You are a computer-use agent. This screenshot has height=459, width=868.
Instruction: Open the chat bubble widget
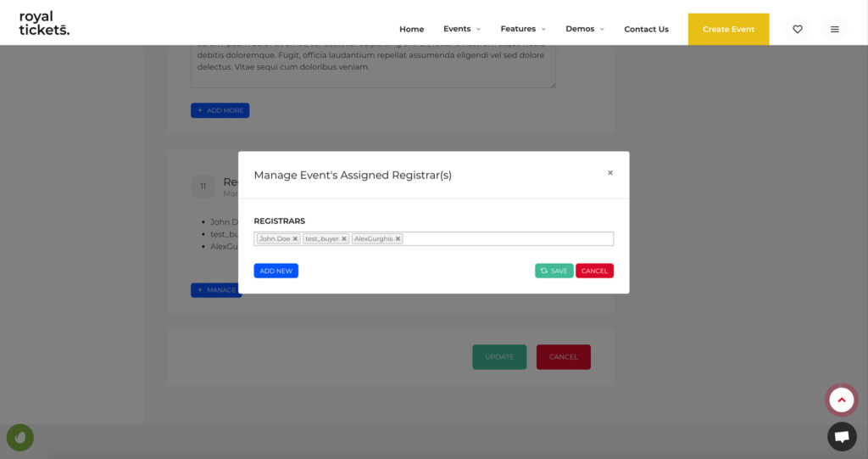coord(842,436)
